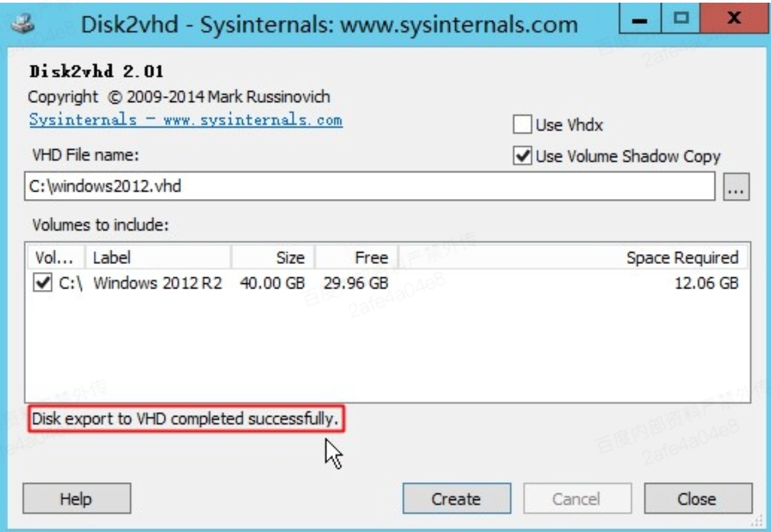Screen dimensions: 771x532
Task: Sort volumes by Size column header
Action: (273, 257)
